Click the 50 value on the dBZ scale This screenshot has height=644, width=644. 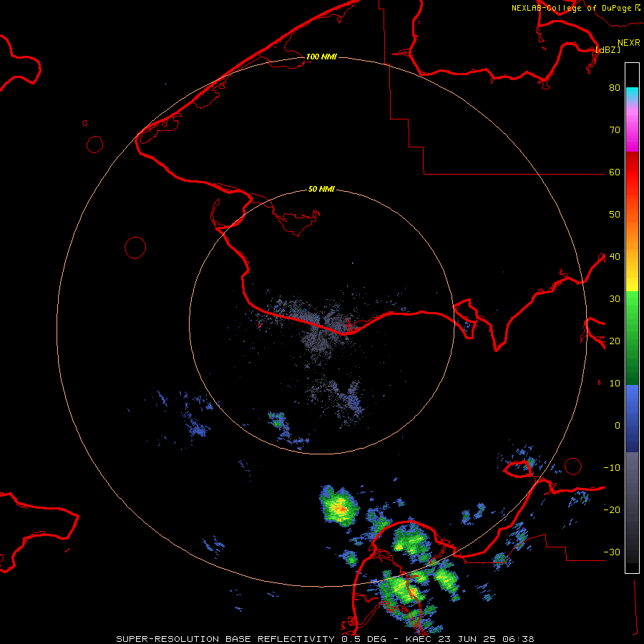pyautogui.click(x=615, y=215)
